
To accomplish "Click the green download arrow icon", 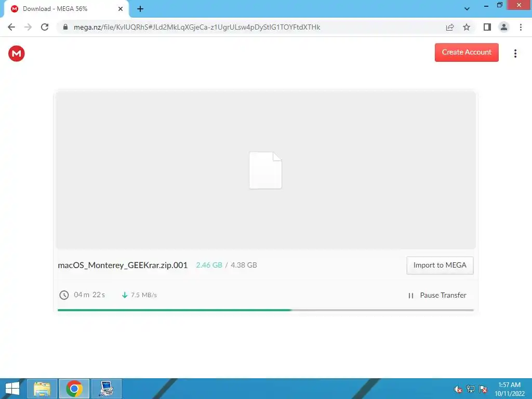I will [125, 295].
